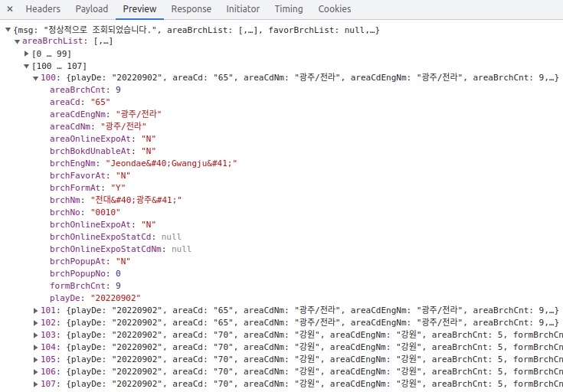Open the Response tab
This screenshot has width=563, height=392.
click(191, 9)
